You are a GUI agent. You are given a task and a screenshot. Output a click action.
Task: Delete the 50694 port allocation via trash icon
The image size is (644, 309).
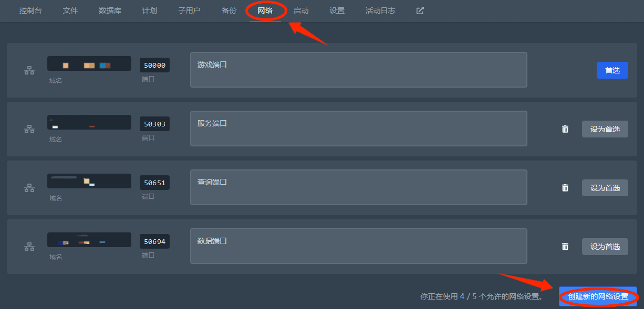(565, 247)
